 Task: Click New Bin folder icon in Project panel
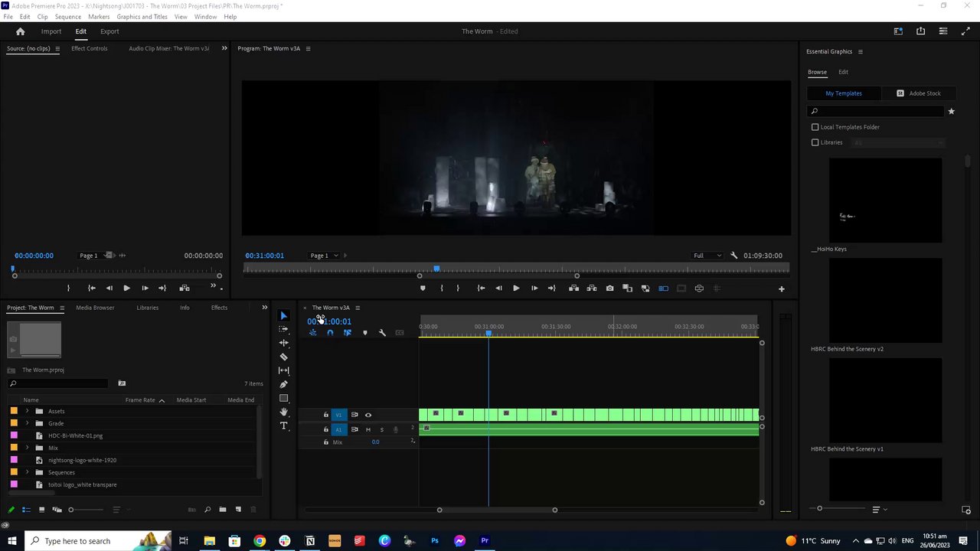pos(222,510)
